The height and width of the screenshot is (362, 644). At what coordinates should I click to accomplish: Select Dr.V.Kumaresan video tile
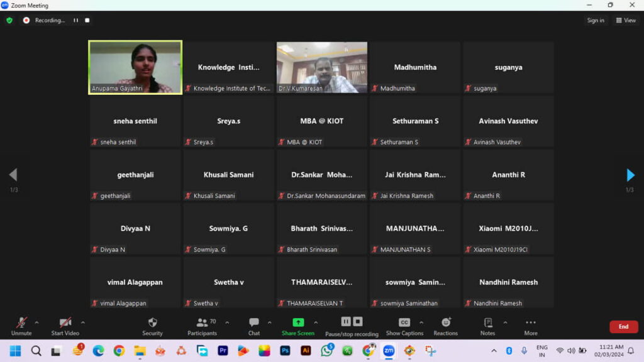coord(322,67)
